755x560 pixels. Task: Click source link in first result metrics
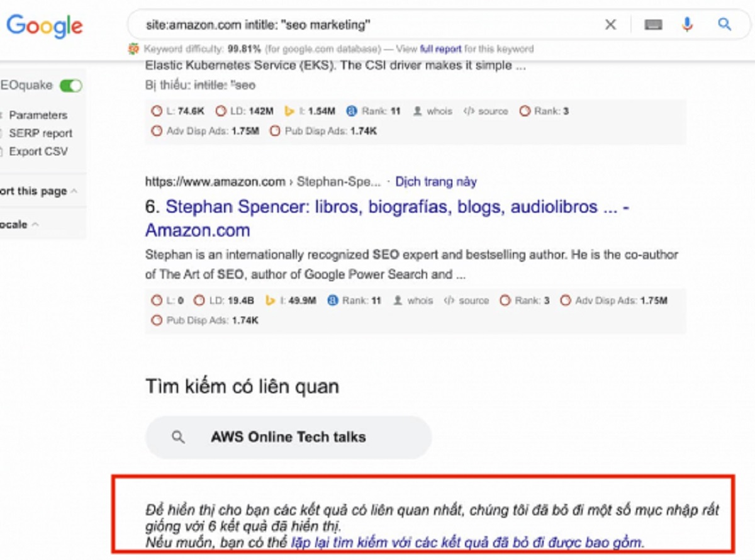coord(485,111)
